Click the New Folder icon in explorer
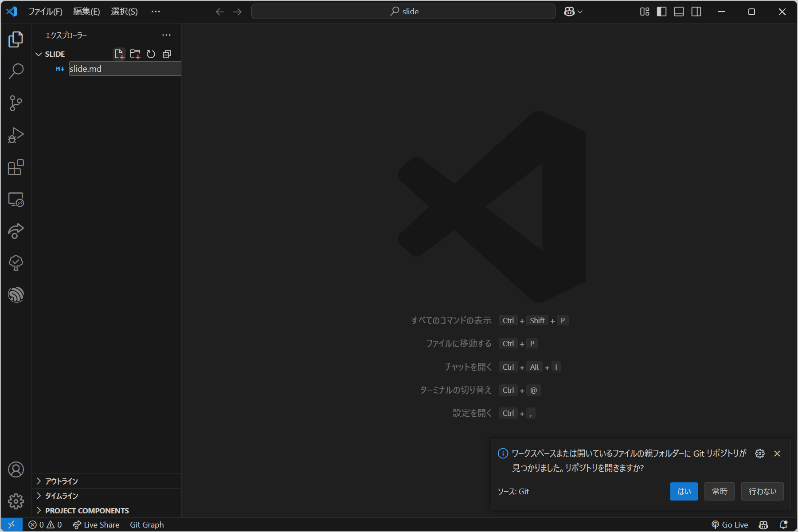This screenshot has height=532, width=798. pyautogui.click(x=135, y=54)
